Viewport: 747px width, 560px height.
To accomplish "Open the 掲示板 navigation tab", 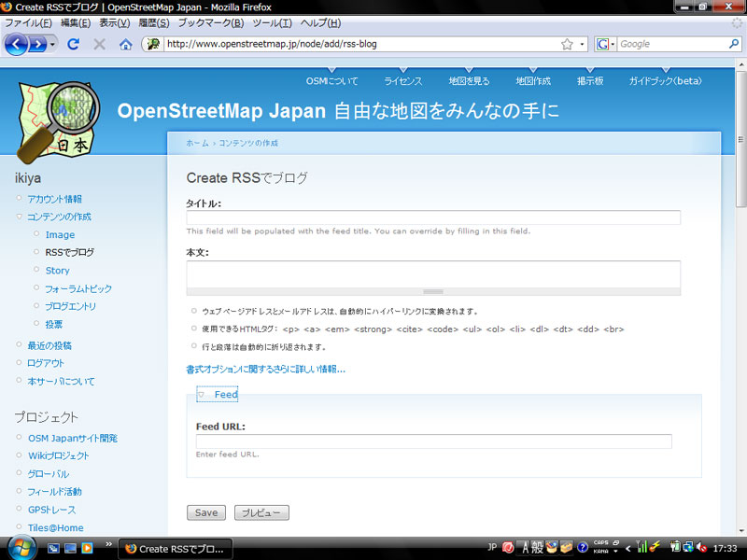I will pos(590,81).
